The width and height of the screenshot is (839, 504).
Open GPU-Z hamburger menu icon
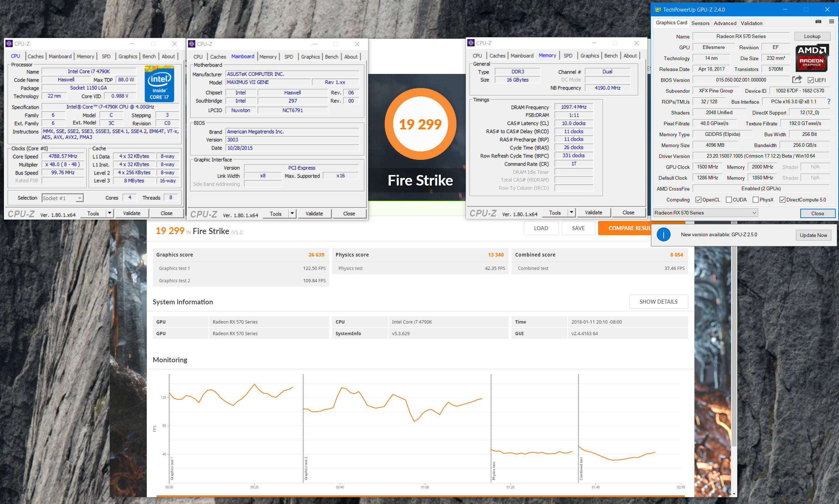click(832, 22)
